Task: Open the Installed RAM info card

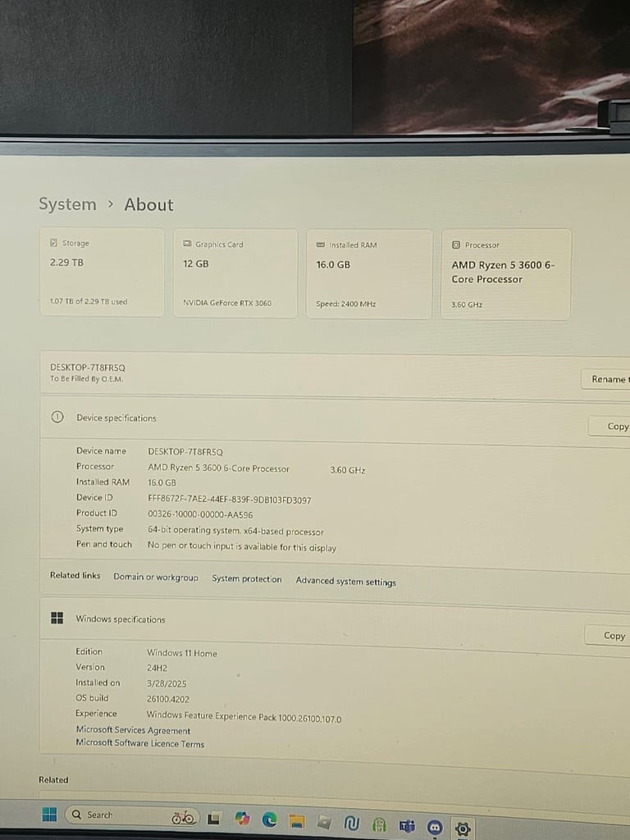Action: (x=369, y=274)
